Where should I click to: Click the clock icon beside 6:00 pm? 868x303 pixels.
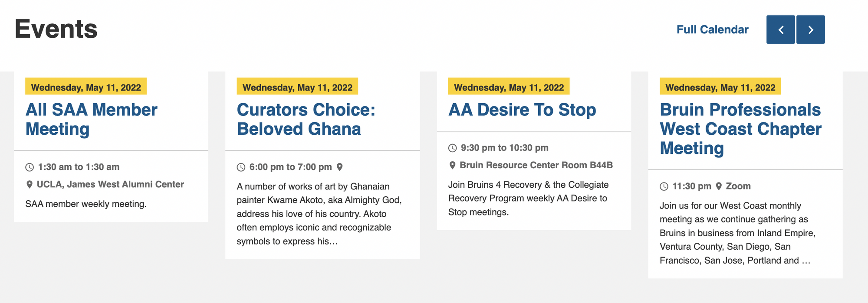click(x=241, y=167)
